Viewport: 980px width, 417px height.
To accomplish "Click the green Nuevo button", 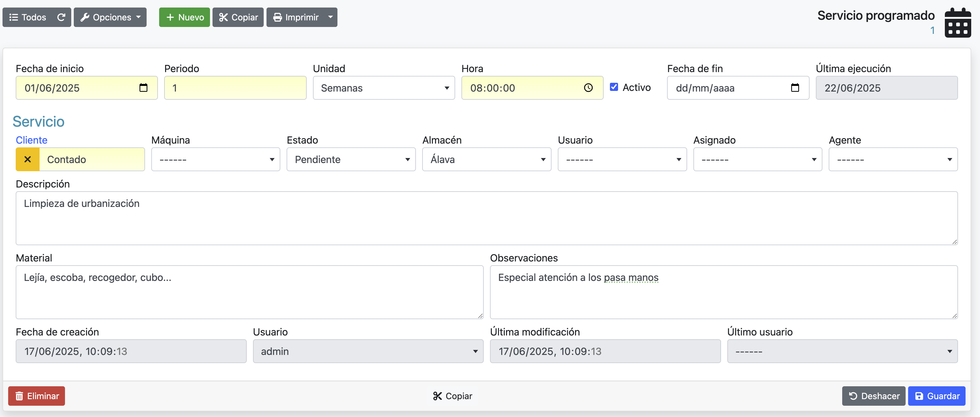I will [x=185, y=17].
